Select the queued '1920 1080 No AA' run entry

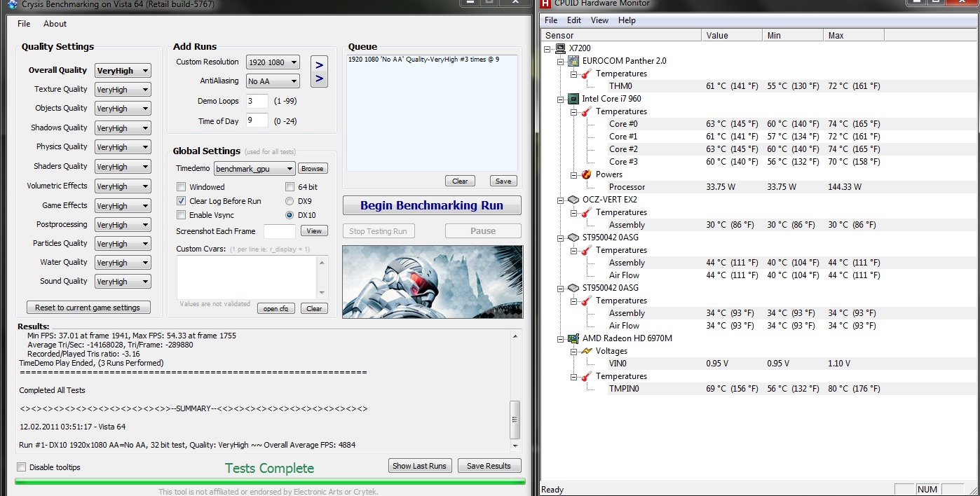(x=423, y=60)
